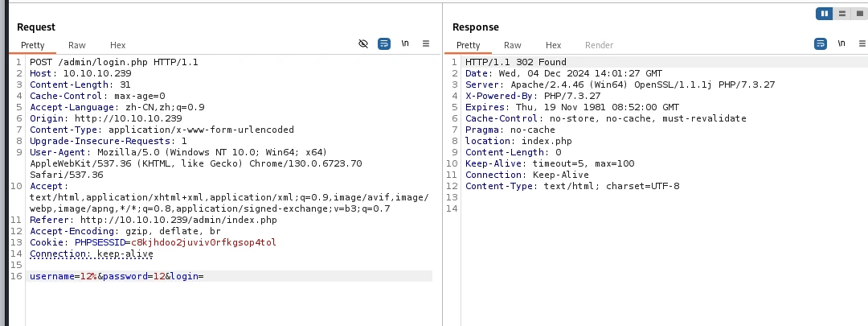Click the Content-Length: 31 request header
The image size is (868, 326).
[80, 85]
